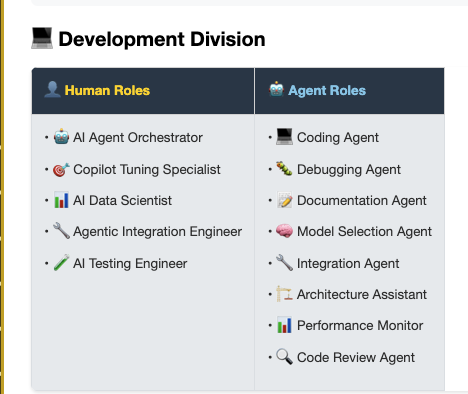This screenshot has width=468, height=394.
Task: Click the brain icon next to Model Selection Agent
Action: pyautogui.click(x=284, y=231)
